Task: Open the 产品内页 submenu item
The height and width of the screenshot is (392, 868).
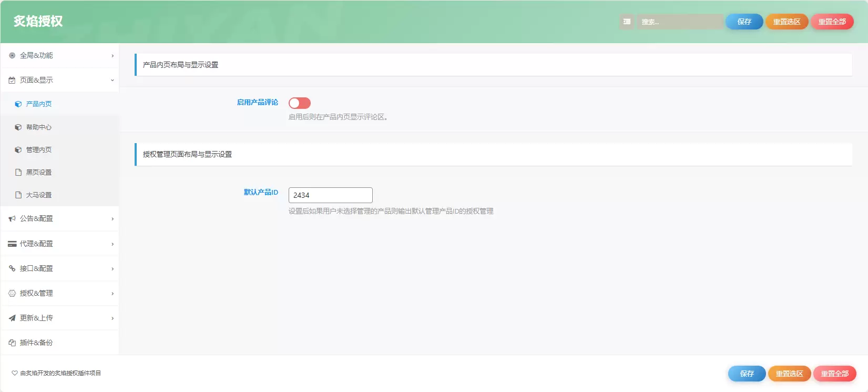Action: (x=59, y=104)
